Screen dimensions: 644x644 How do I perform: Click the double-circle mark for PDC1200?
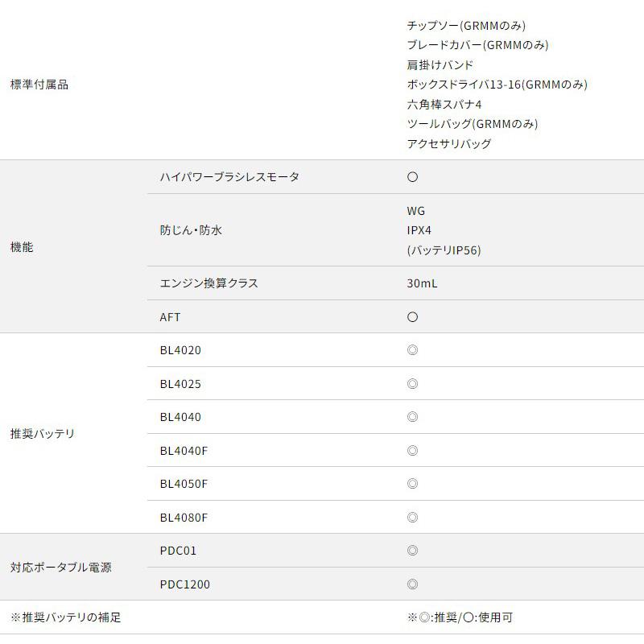point(413,584)
